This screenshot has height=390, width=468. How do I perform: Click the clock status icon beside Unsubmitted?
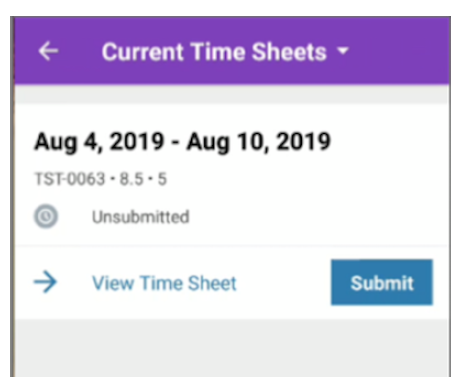click(x=46, y=216)
